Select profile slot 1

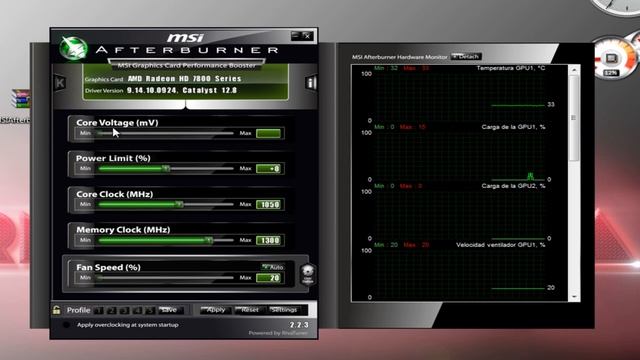(x=98, y=311)
